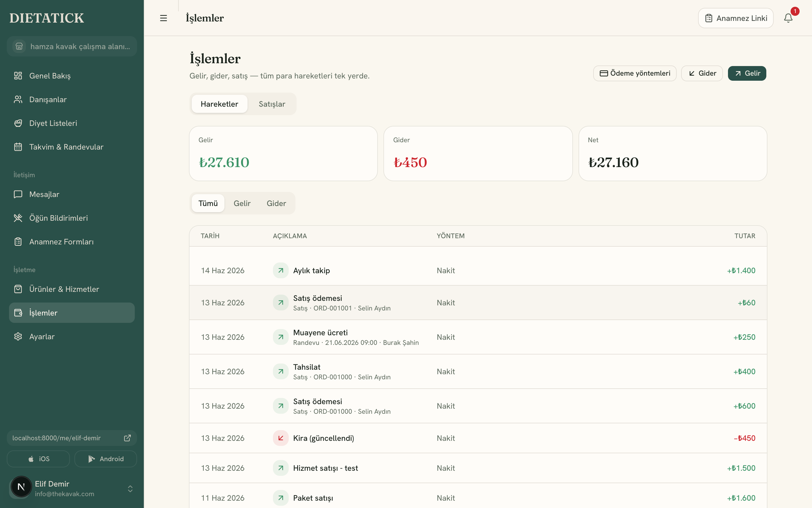Screen dimensions: 812x508
Task: Add a new Gelir income
Action: [x=747, y=73]
